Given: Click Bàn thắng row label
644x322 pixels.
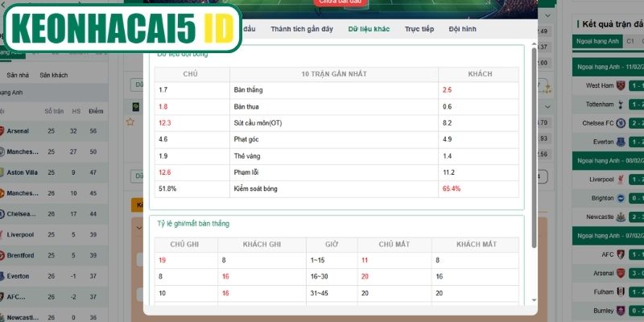Looking at the screenshot, I should coord(248,90).
